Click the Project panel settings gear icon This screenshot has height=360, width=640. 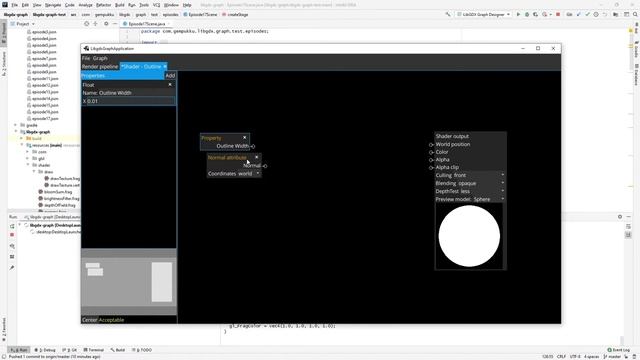pyautogui.click(x=106, y=24)
